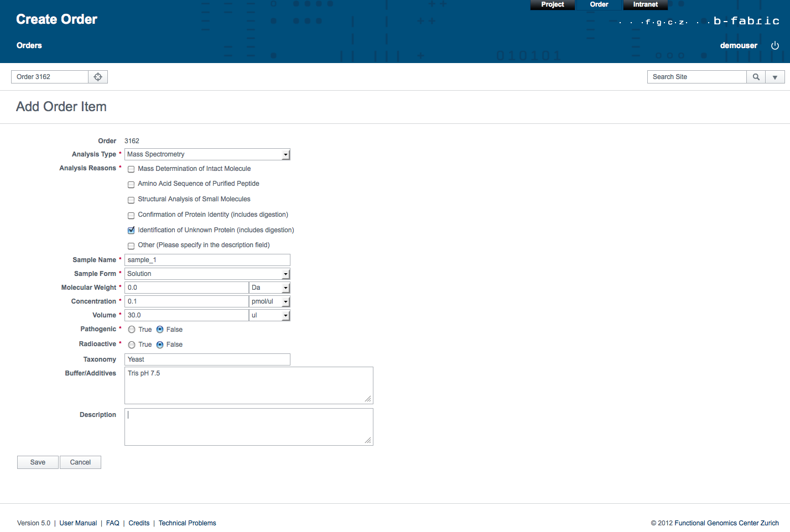Enable Amino Acid Sequence of Purified Peptide
Viewport: 790px width, 532px height.
pos(131,185)
